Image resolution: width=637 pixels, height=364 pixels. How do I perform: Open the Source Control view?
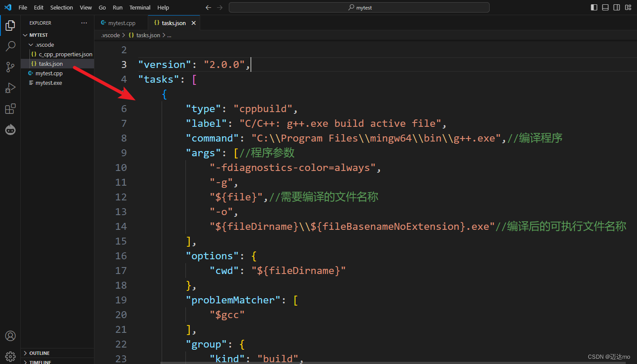tap(10, 67)
